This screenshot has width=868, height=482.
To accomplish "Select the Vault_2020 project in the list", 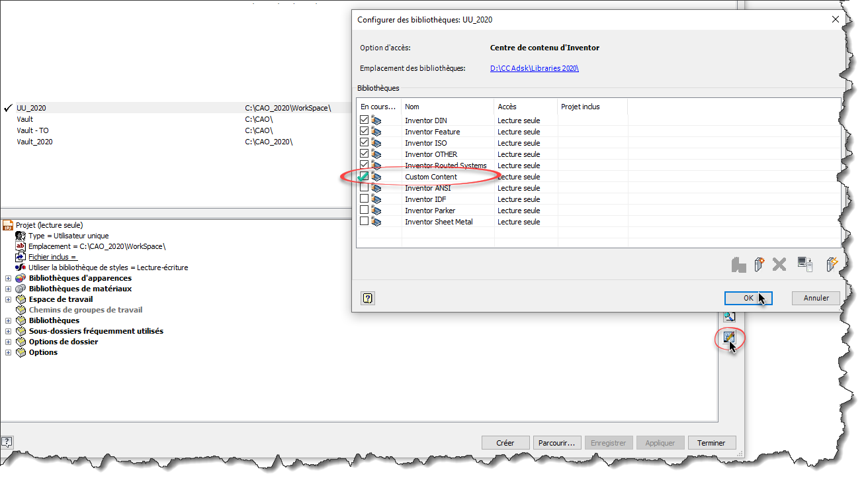I will coord(34,142).
